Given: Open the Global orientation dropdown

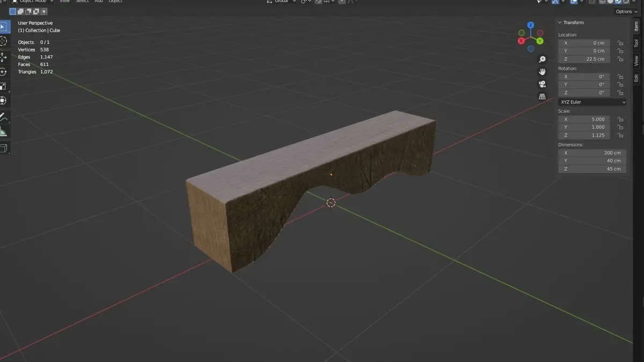Looking at the screenshot, I should point(282,2).
